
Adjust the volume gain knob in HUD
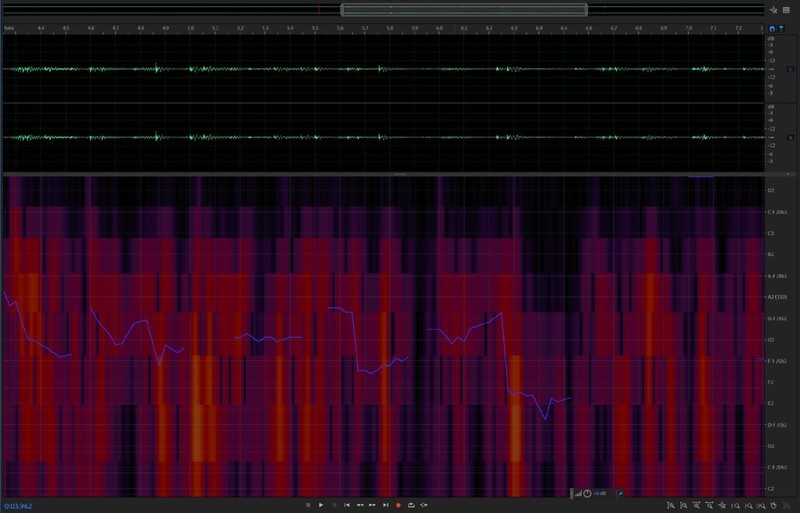(x=587, y=493)
